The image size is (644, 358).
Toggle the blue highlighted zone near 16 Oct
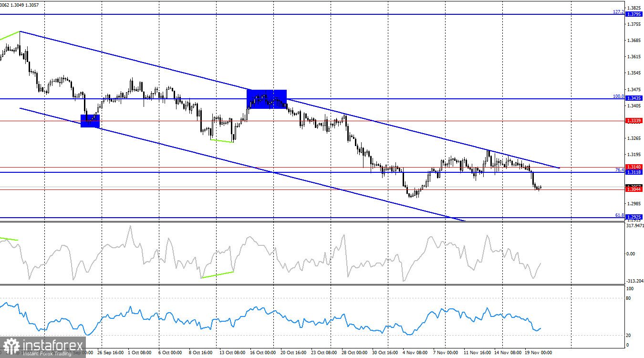[x=266, y=99]
